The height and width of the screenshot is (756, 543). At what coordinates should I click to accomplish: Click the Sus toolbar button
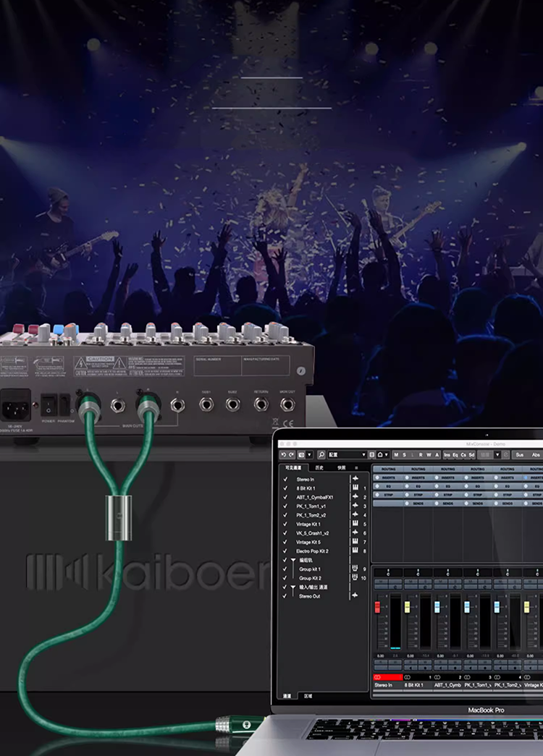(518, 455)
